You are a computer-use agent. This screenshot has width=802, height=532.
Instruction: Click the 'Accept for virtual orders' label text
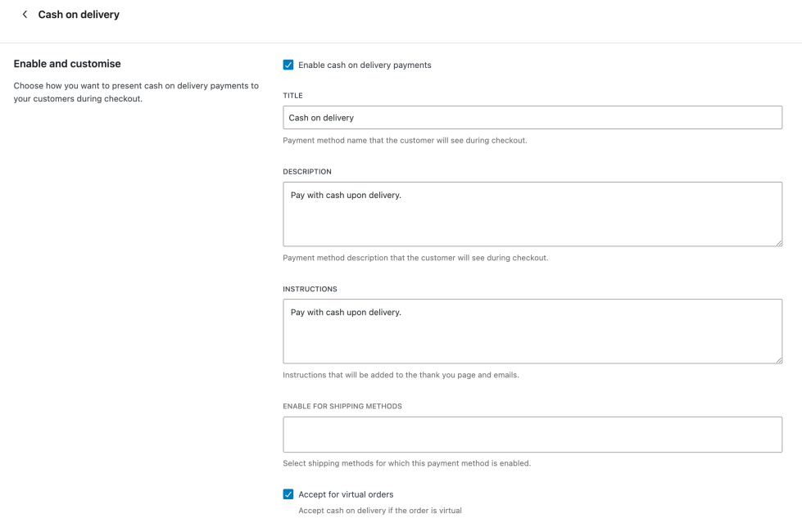pyautogui.click(x=346, y=494)
